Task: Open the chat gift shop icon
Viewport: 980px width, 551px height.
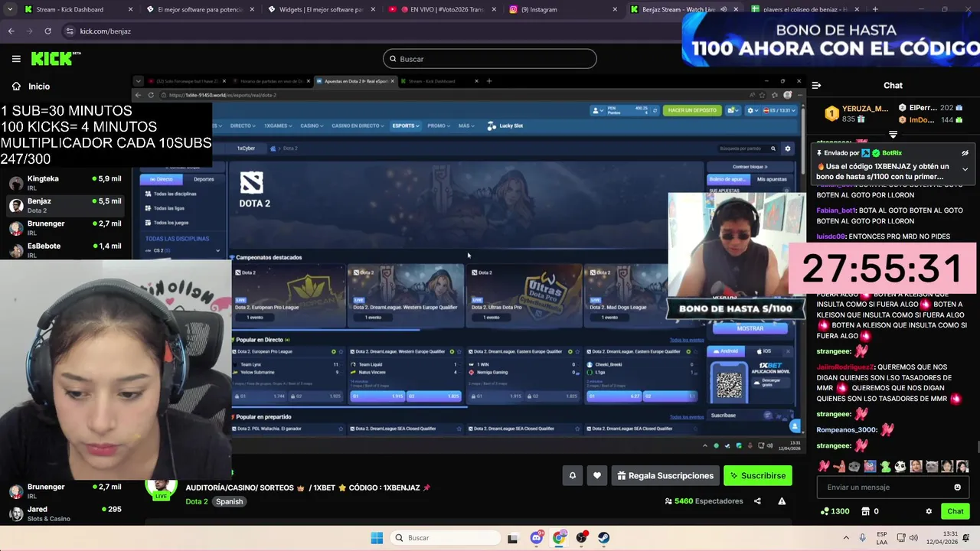Action: (865, 511)
